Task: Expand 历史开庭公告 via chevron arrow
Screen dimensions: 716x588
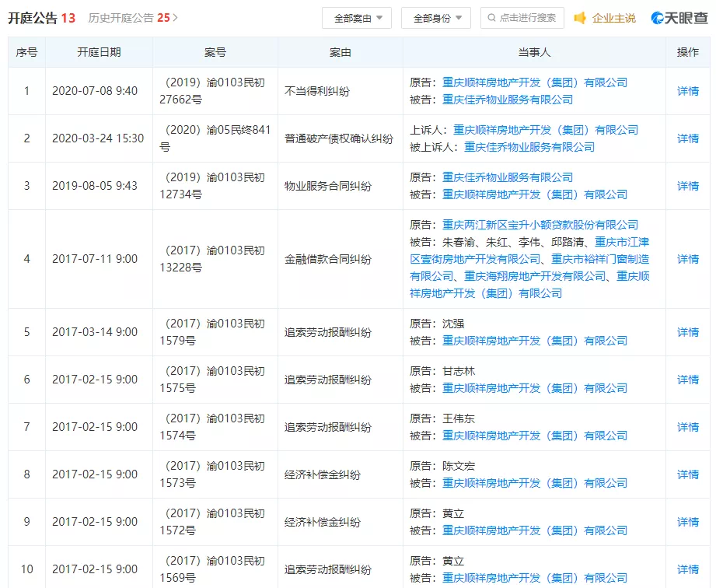Action: (176, 17)
